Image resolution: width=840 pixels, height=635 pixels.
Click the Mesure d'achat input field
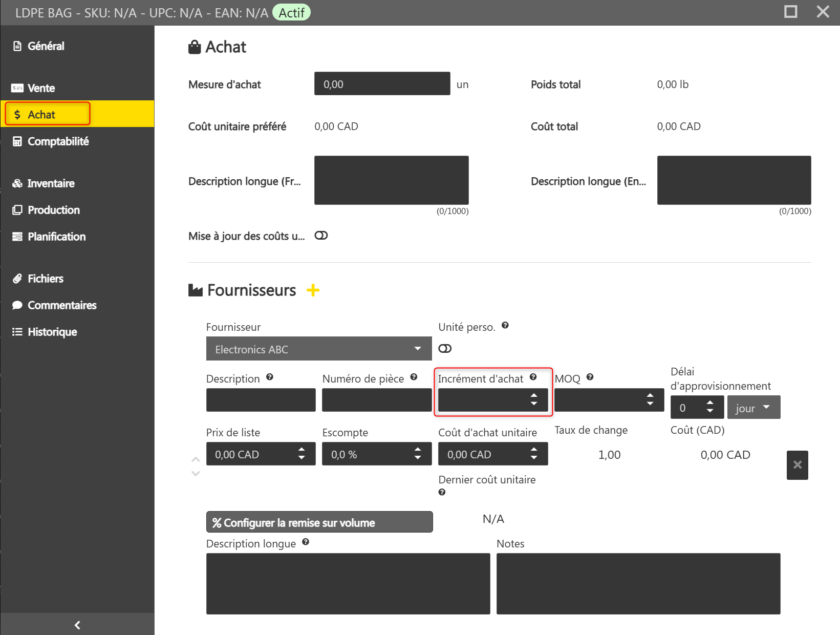click(x=382, y=84)
